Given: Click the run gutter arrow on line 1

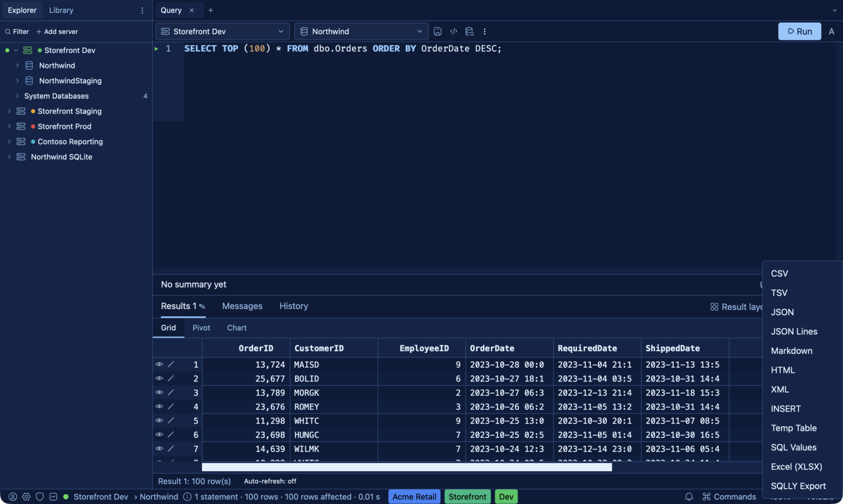Looking at the screenshot, I should [x=156, y=49].
